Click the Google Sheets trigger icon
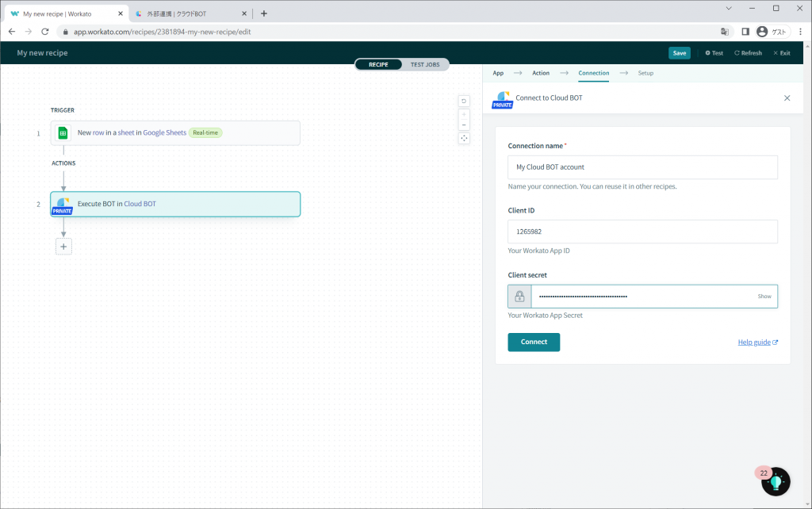Image resolution: width=812 pixels, height=509 pixels. click(x=63, y=133)
